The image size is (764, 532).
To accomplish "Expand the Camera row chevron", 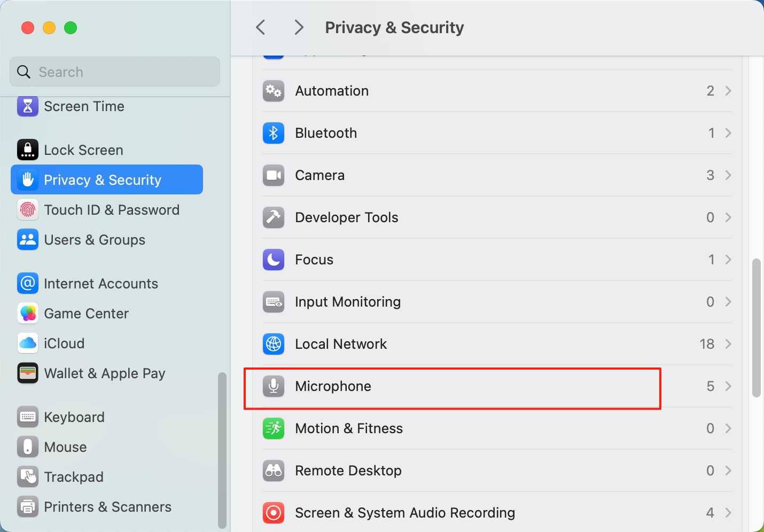I will click(728, 175).
